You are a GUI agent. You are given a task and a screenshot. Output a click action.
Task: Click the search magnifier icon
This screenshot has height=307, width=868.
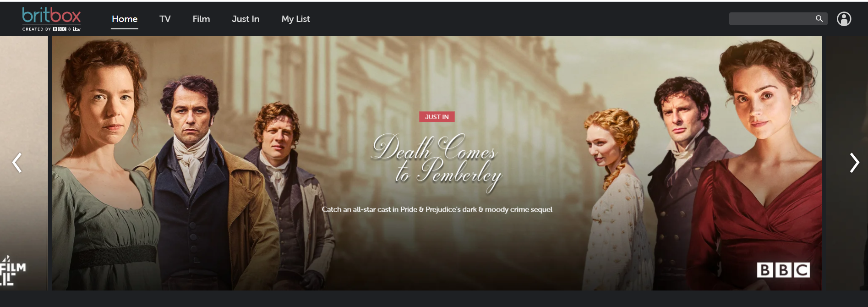pyautogui.click(x=819, y=19)
